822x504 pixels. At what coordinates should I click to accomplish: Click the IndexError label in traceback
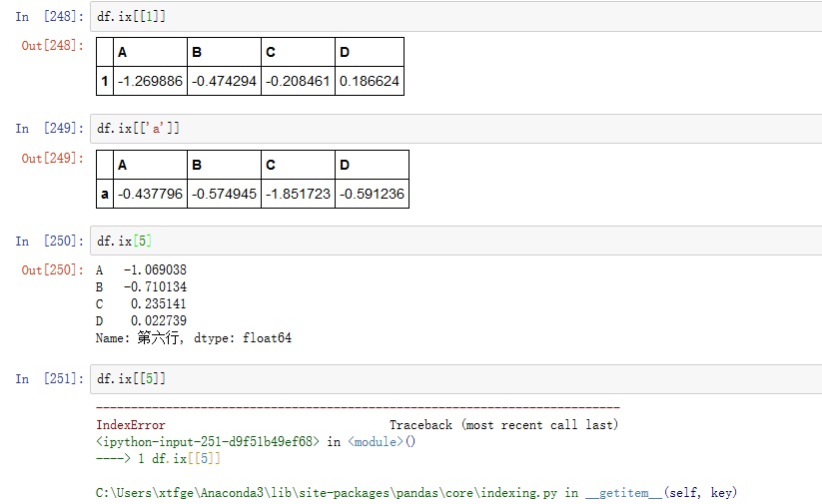tap(131, 425)
